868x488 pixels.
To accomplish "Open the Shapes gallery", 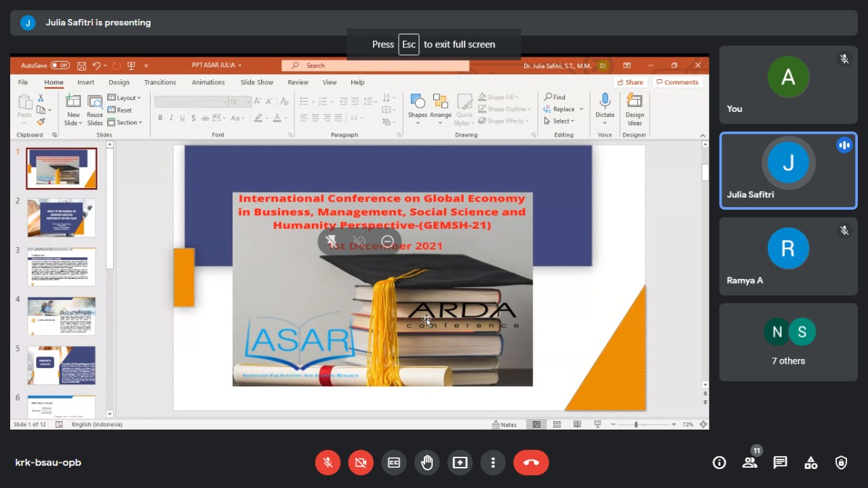I will [418, 109].
